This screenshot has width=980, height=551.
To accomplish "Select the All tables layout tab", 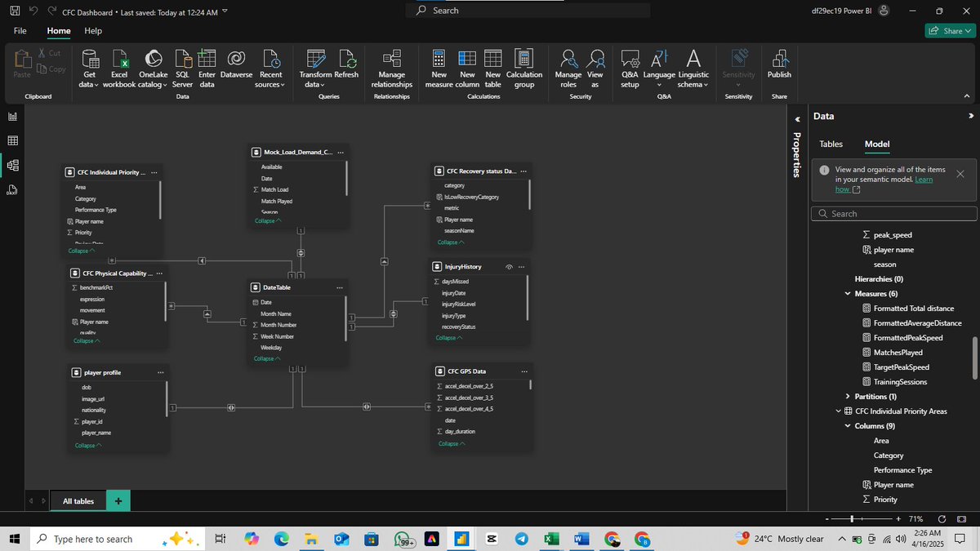I will tap(78, 501).
